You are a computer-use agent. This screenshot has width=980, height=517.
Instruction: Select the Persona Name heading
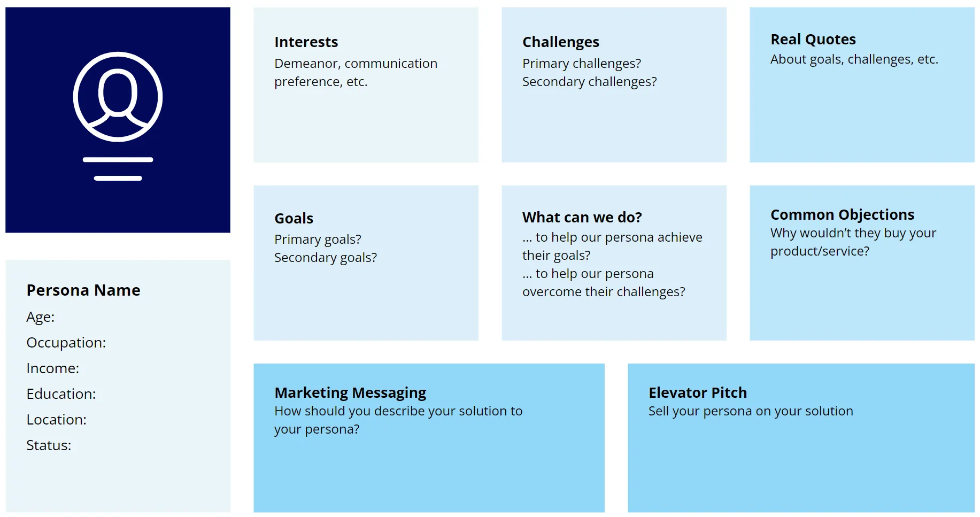click(83, 290)
